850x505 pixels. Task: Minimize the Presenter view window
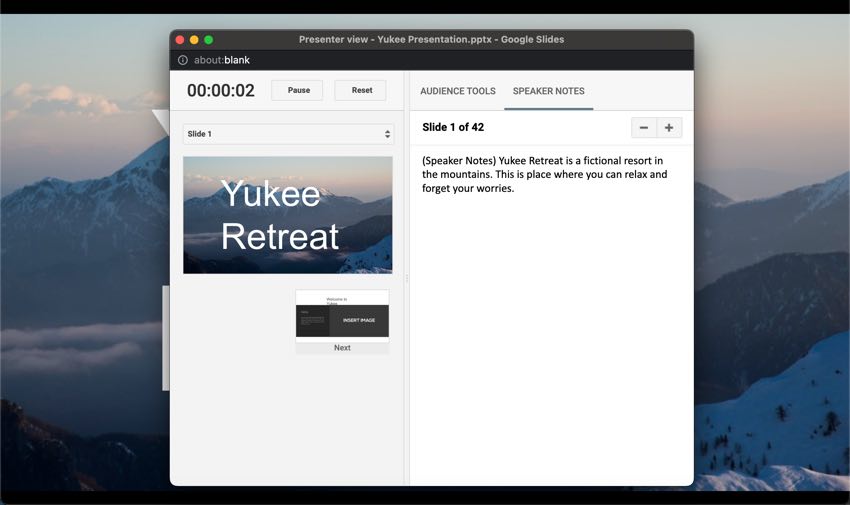[194, 40]
